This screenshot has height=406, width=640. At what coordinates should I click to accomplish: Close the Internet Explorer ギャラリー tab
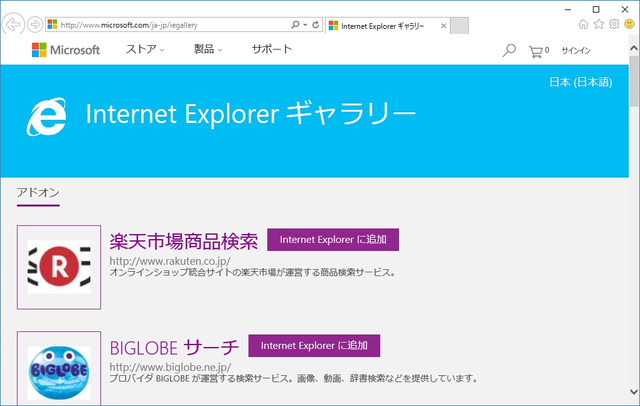coord(443,26)
